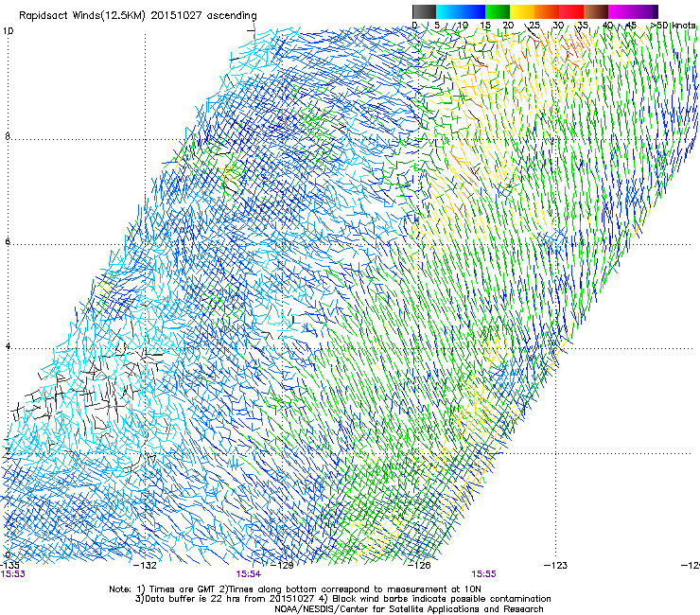Click the longitude label '-132'
Screen dimensions: 700x615
point(146,566)
